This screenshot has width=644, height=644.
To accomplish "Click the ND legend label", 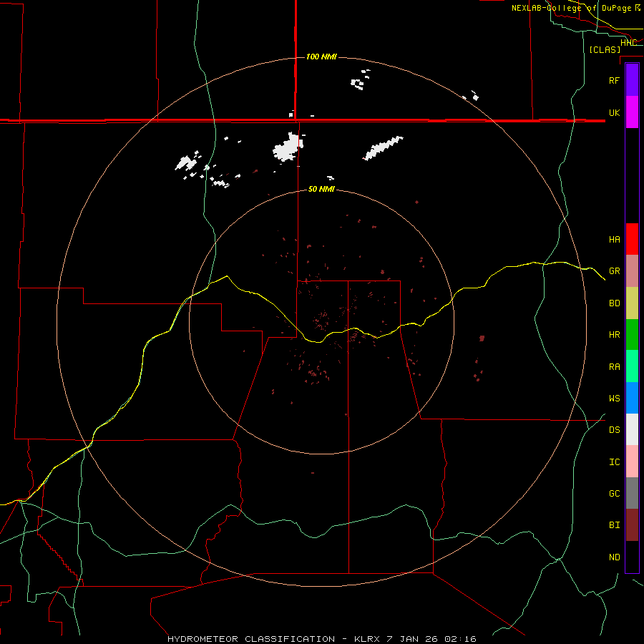I will point(614,557).
